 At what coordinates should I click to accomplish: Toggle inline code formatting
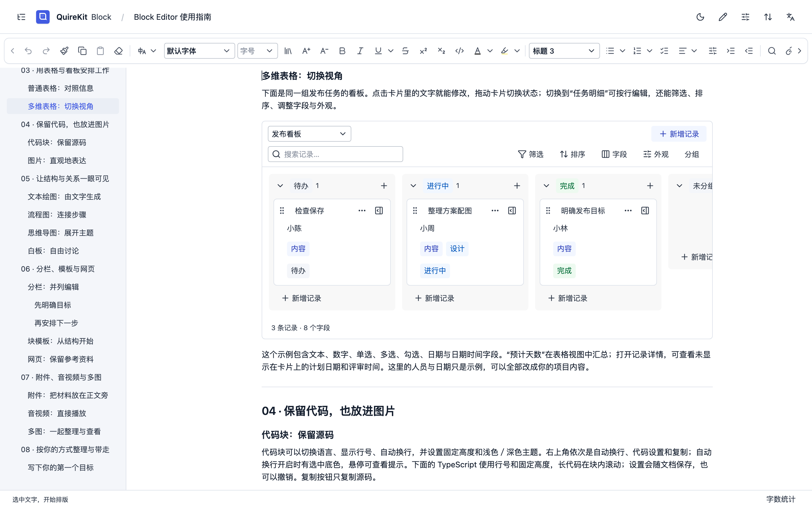[459, 51]
